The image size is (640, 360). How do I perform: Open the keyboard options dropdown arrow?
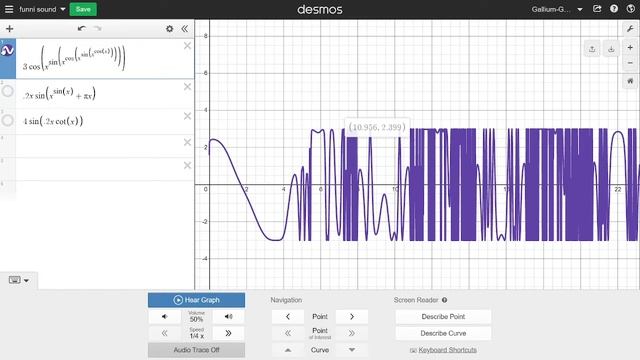pyautogui.click(x=27, y=280)
